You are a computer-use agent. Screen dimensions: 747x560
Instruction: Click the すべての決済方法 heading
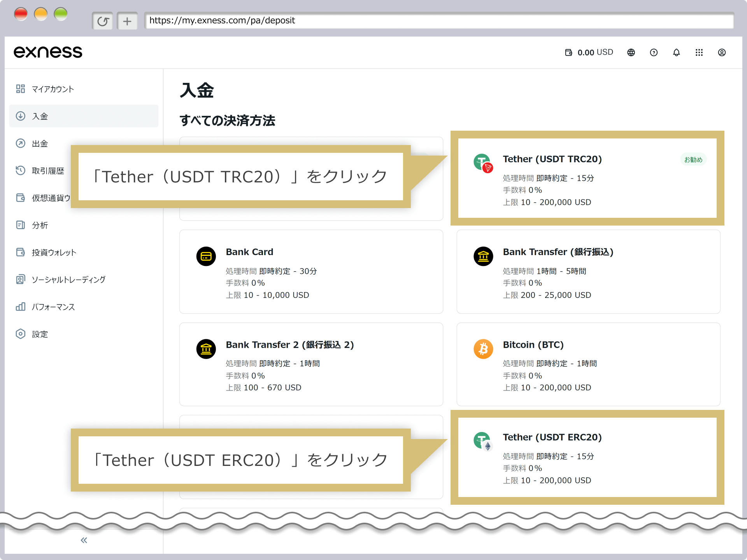(228, 121)
